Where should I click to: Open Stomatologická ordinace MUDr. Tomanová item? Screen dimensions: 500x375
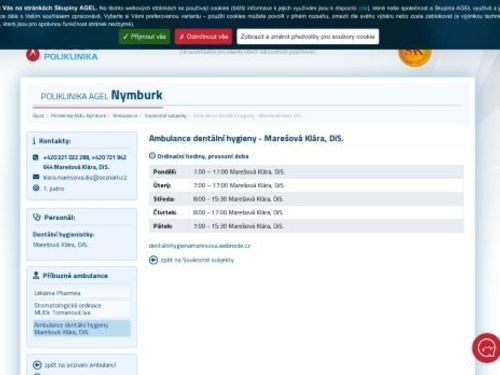81,309
